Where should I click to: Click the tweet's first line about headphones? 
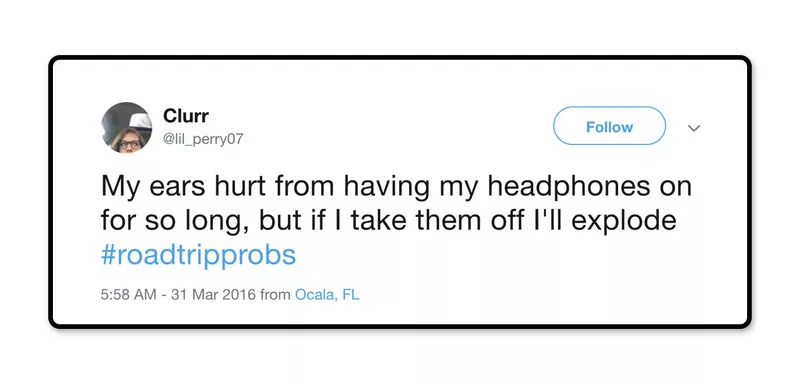pyautogui.click(x=396, y=187)
